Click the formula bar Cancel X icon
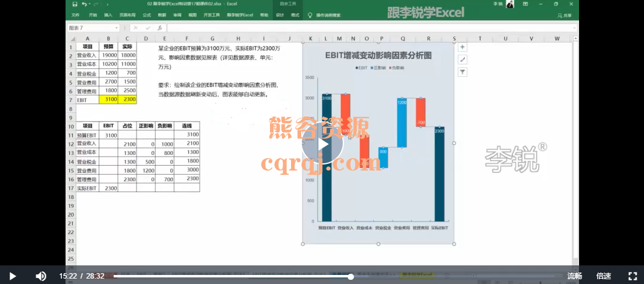 click(x=135, y=28)
